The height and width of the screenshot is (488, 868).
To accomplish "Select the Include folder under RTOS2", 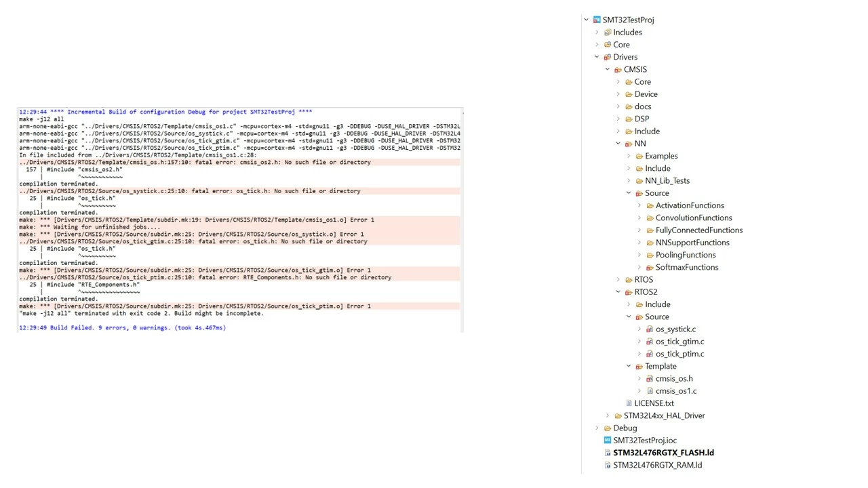I will click(x=658, y=304).
